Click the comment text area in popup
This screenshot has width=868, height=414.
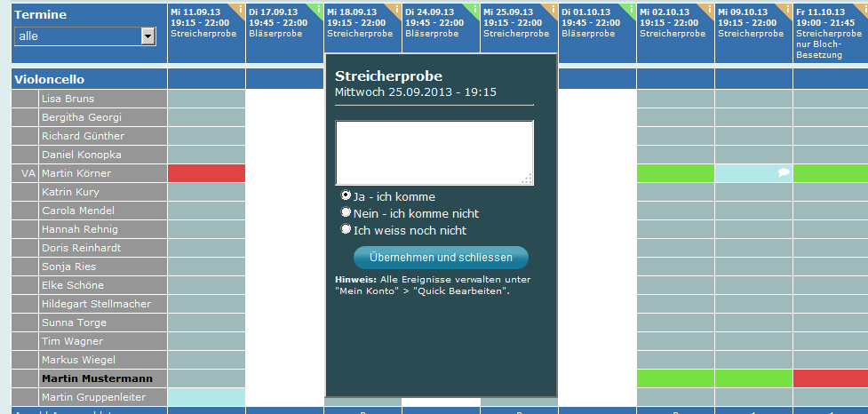click(x=434, y=152)
